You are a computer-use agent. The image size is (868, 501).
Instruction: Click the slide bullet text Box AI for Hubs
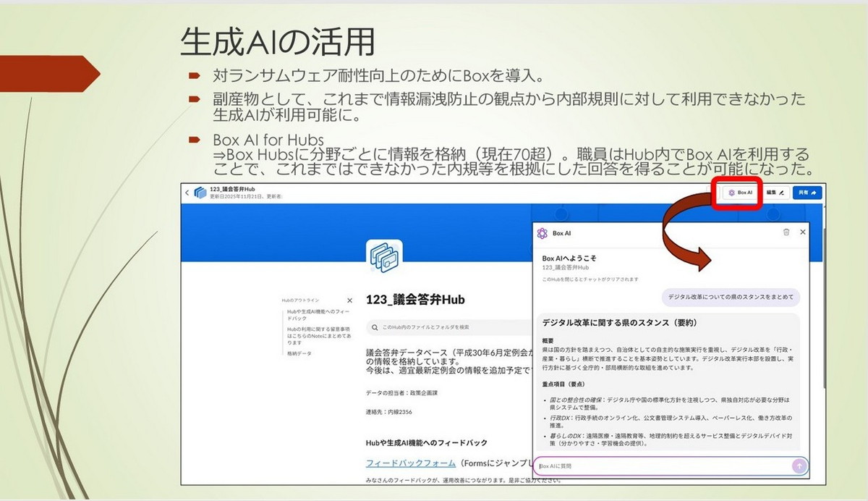(x=268, y=139)
